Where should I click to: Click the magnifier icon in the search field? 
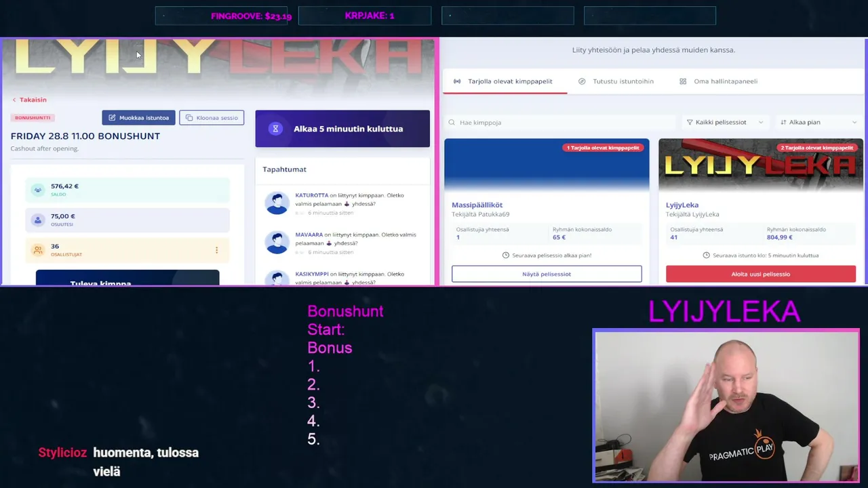452,123
